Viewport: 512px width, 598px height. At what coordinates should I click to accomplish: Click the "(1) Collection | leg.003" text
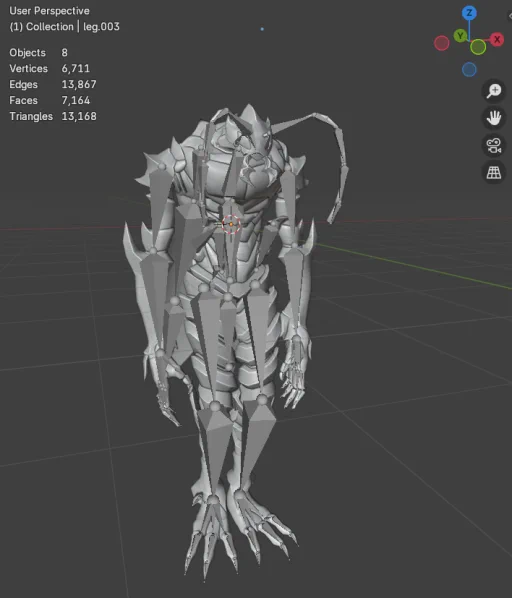click(64, 27)
